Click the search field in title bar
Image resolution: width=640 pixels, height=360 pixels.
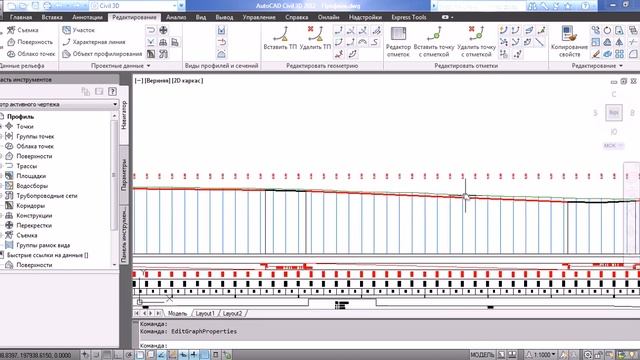(x=482, y=6)
